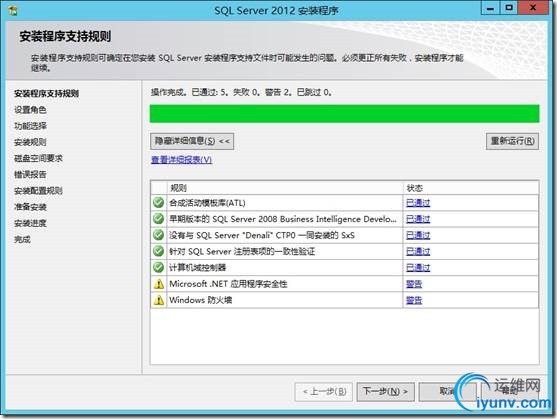Select 错误报告 step in sidebar
The image size is (557, 419).
[x=30, y=174]
